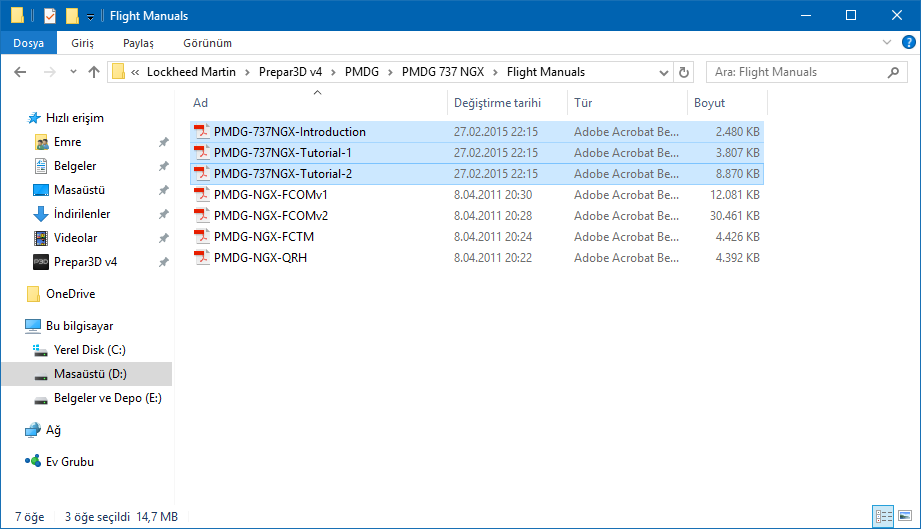Click the Properties quick access toolbar icon
Screen dimensions: 921x529
point(50,16)
